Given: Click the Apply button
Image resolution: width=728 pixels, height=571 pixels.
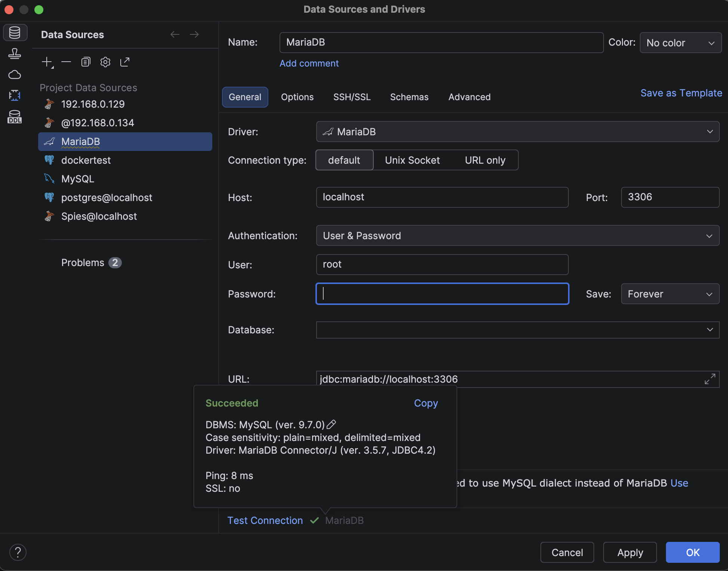Looking at the screenshot, I should click(630, 552).
